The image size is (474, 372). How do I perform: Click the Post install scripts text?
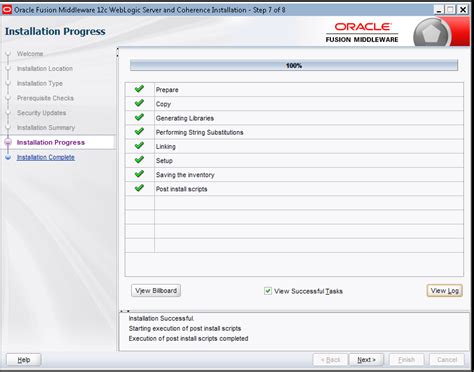181,189
